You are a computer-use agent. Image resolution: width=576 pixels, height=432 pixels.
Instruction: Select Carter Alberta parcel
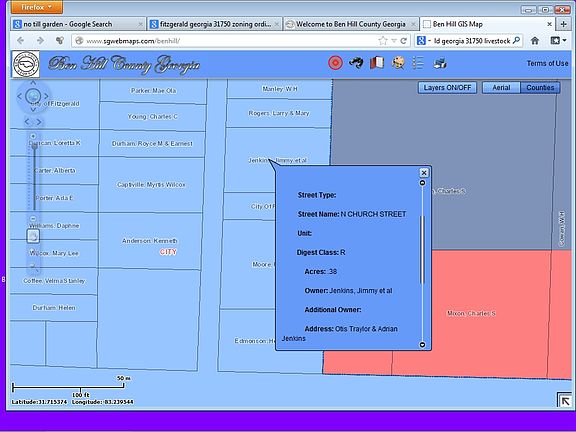click(54, 170)
